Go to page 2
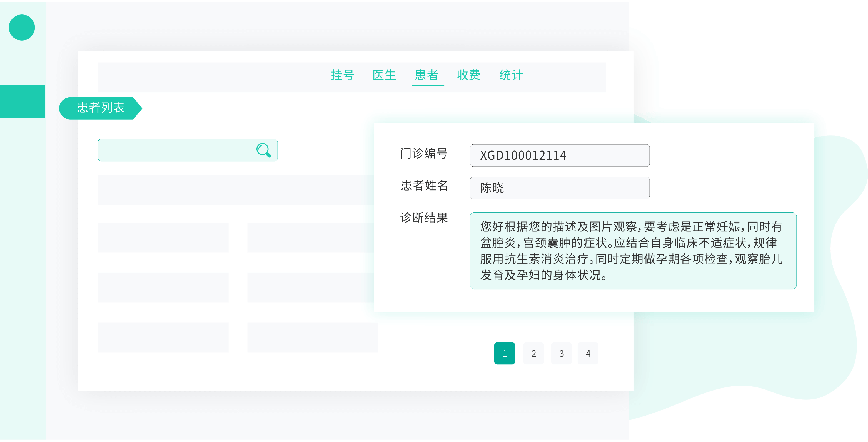Image resolution: width=868 pixels, height=442 pixels. coord(533,353)
